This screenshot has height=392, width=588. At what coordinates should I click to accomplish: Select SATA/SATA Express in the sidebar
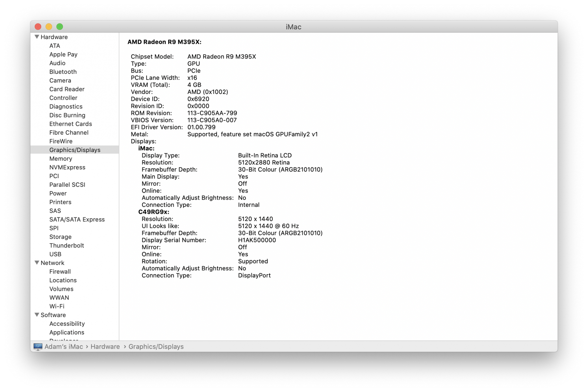(77, 219)
